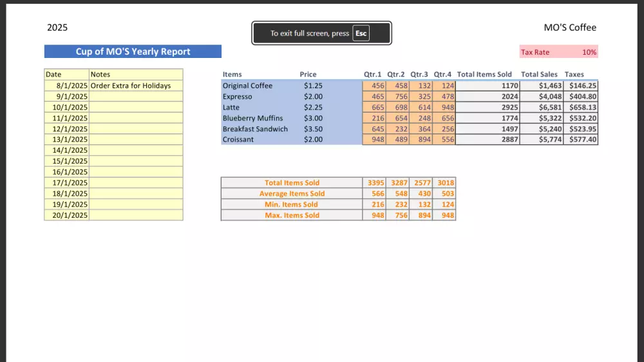Select the average value 566
Viewport: 644px width, 362px height.
pyautogui.click(x=374, y=193)
